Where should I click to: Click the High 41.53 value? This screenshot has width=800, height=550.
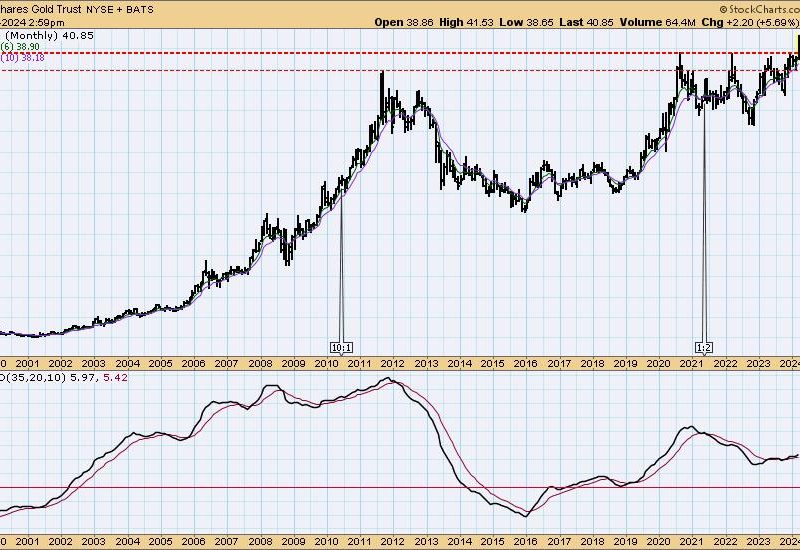(x=466, y=22)
